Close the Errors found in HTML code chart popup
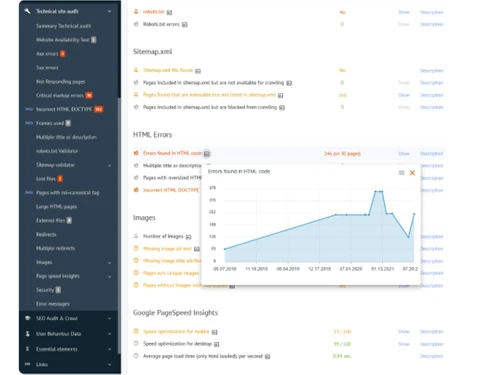Image resolution: width=500 pixels, height=375 pixels. pos(412,173)
